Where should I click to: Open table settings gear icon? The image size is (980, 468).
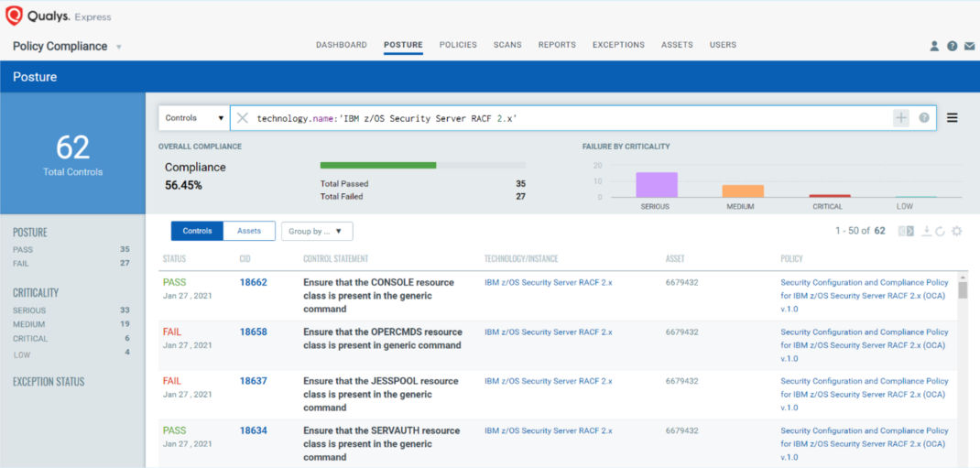coord(956,231)
